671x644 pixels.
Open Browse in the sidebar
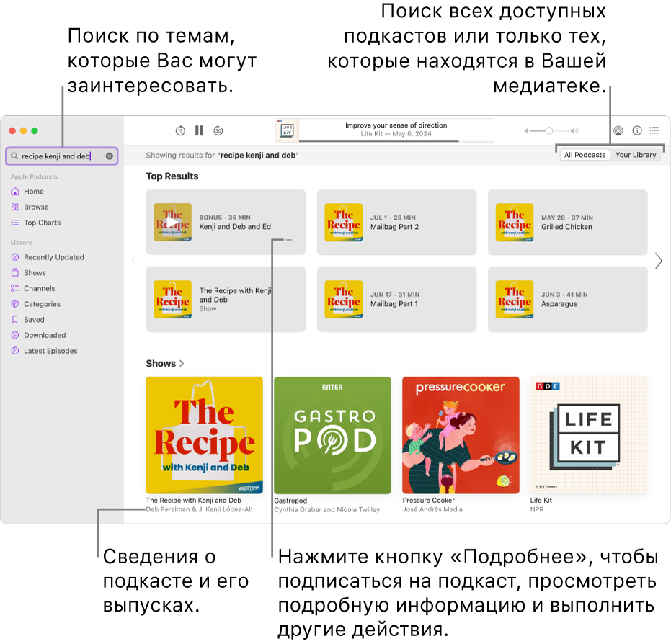[36, 207]
